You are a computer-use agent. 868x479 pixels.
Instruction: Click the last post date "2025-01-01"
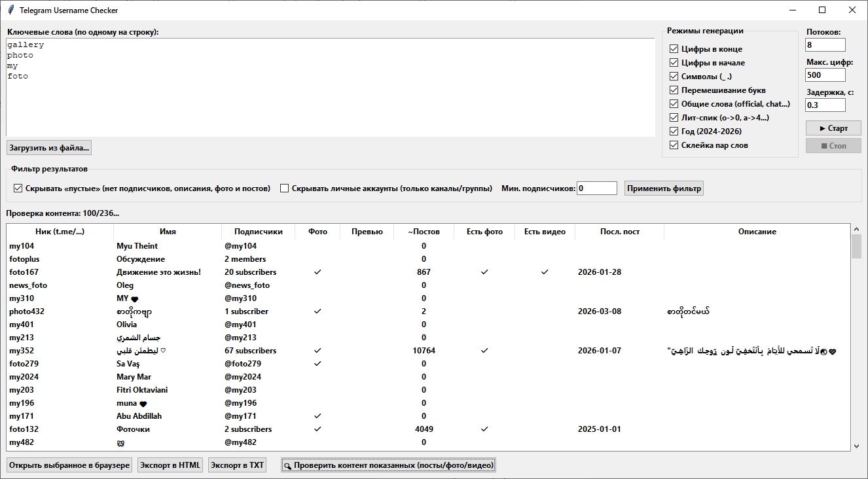600,429
